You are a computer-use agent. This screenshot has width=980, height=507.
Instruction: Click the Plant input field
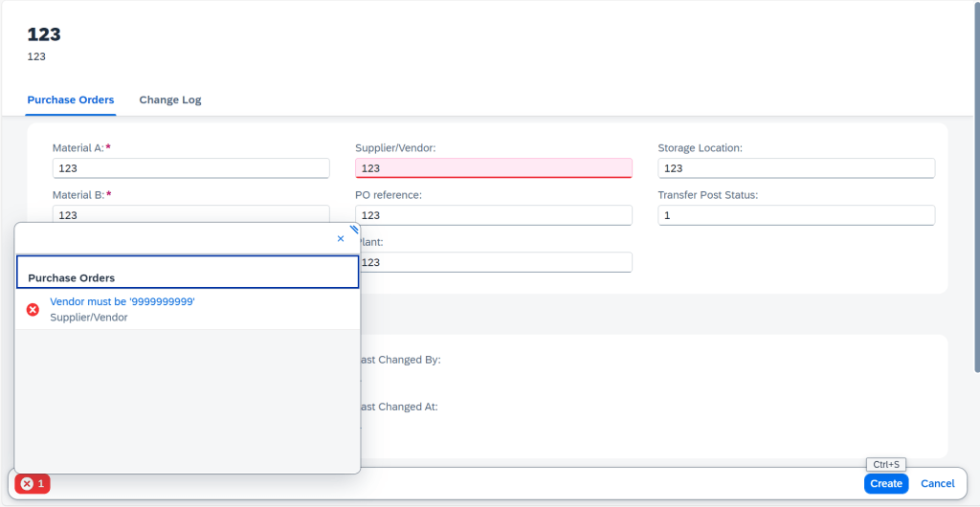(493, 262)
